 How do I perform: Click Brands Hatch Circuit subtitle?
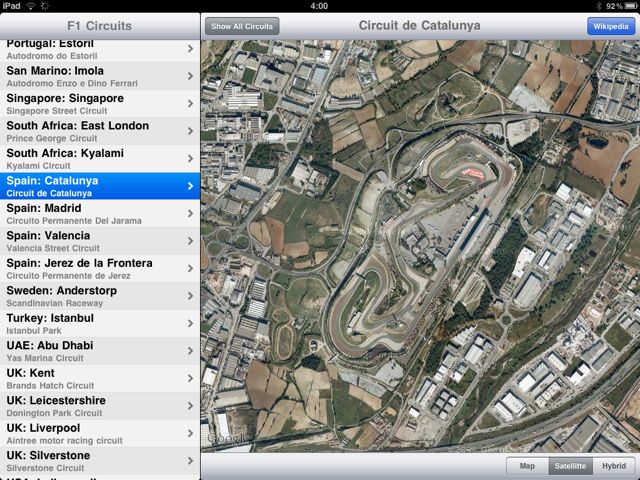click(50, 385)
